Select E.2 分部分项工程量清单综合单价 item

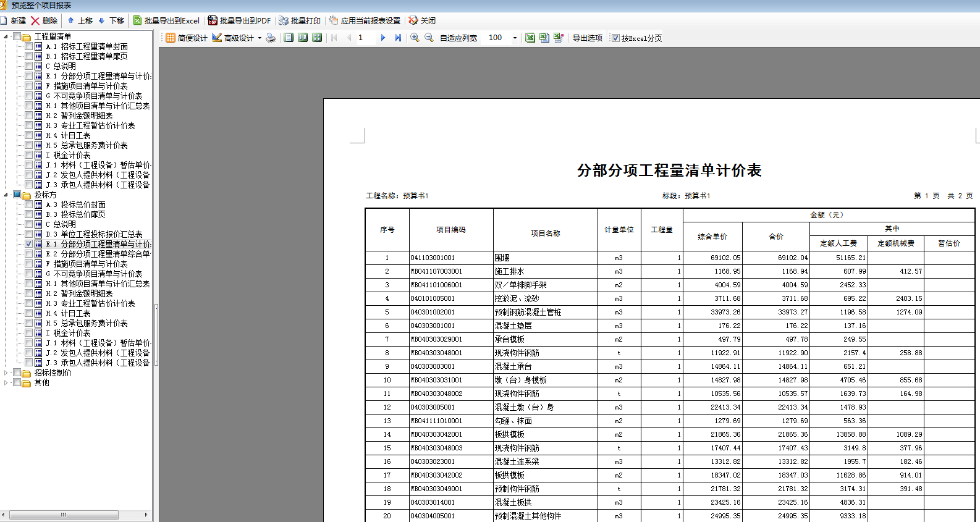point(98,254)
